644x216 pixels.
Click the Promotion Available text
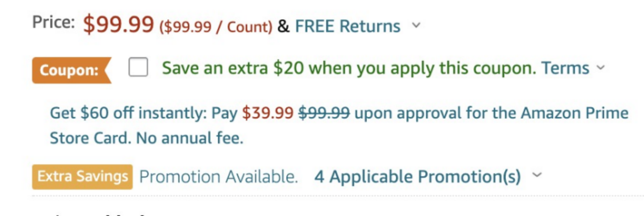(x=218, y=177)
